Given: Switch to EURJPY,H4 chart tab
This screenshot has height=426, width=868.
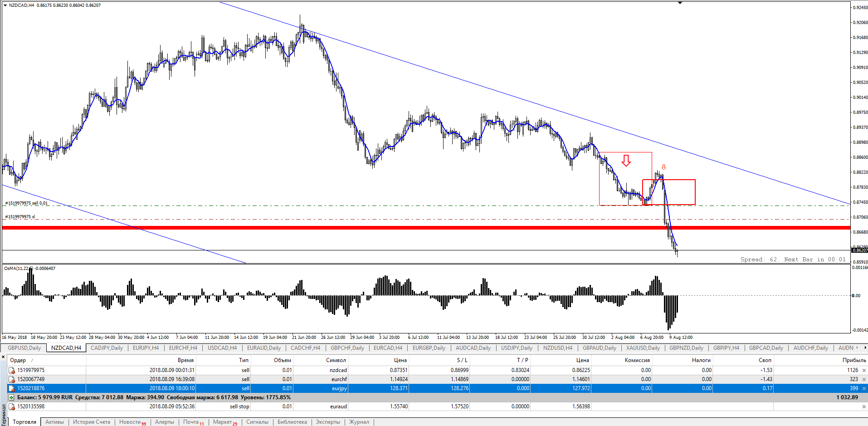Looking at the screenshot, I should (146, 348).
